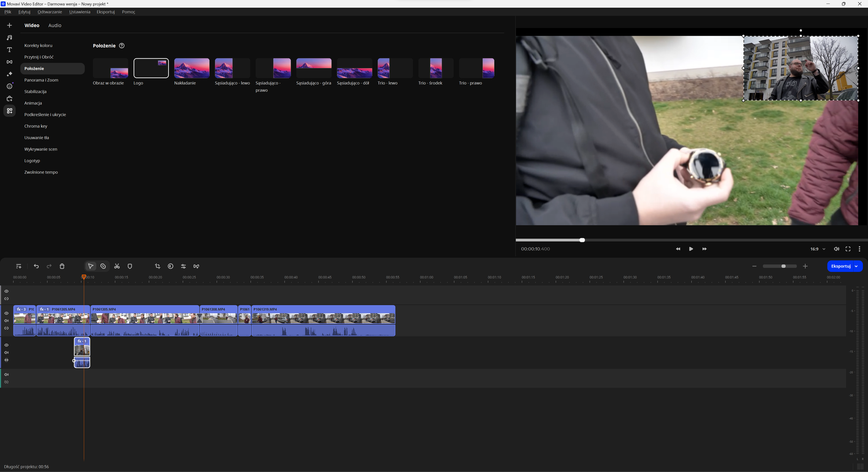Click the scissors split tool

(117, 266)
